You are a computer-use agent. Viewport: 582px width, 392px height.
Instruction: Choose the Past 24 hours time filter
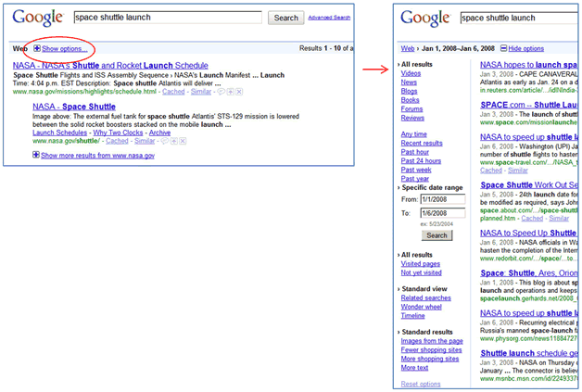(421, 160)
